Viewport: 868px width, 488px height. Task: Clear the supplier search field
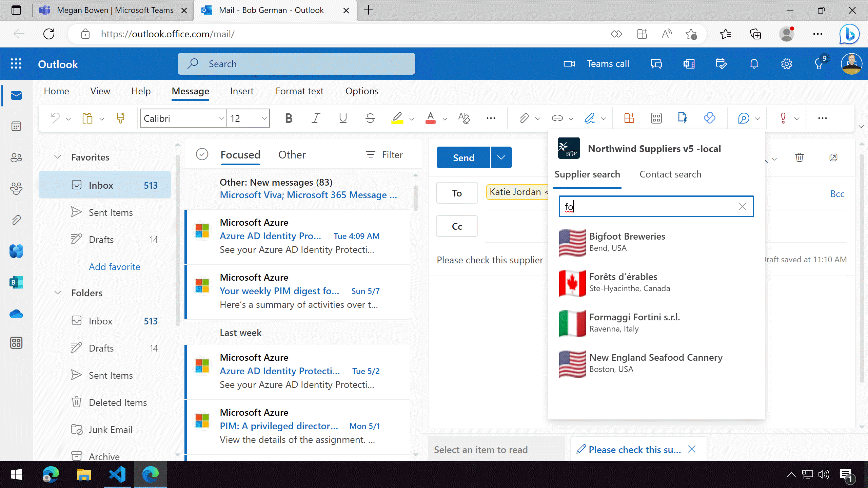[743, 206]
